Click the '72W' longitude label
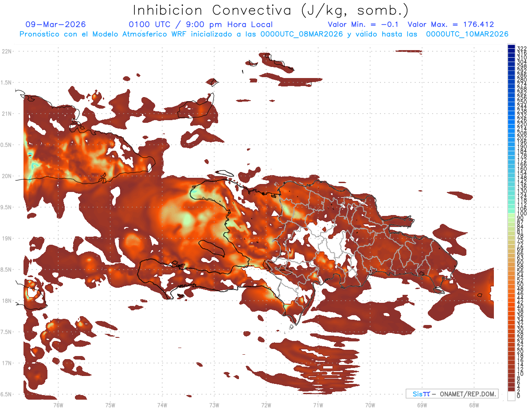The height and width of the screenshot is (411, 532). pyautogui.click(x=266, y=405)
